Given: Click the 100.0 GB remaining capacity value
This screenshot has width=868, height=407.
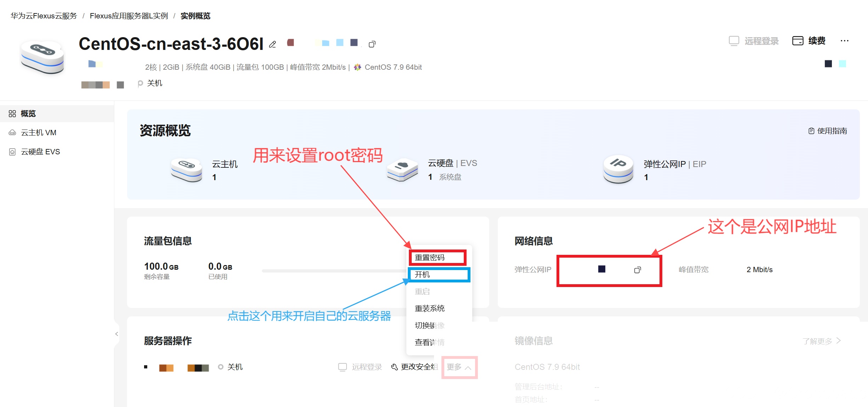Looking at the screenshot, I should coord(161,266).
